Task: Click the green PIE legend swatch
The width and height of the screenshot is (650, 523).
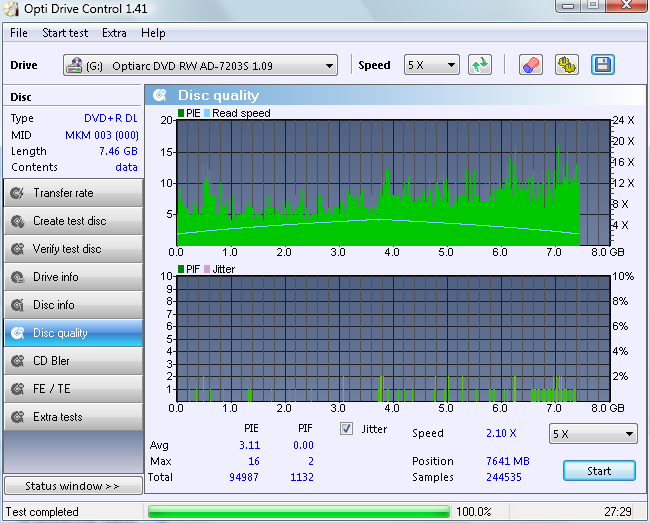Action: 181,113
